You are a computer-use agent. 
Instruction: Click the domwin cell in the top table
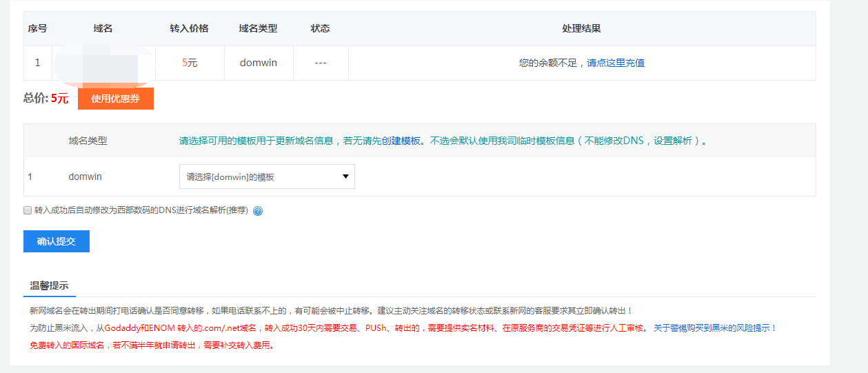(x=259, y=63)
